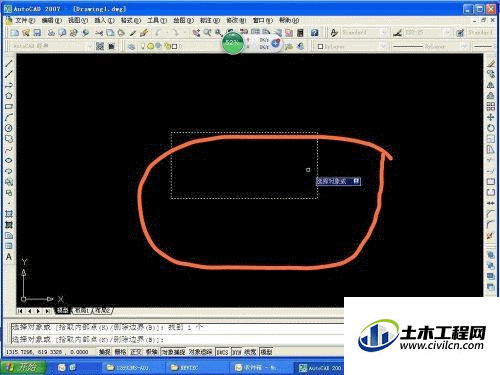Click the command line input area

point(177,340)
